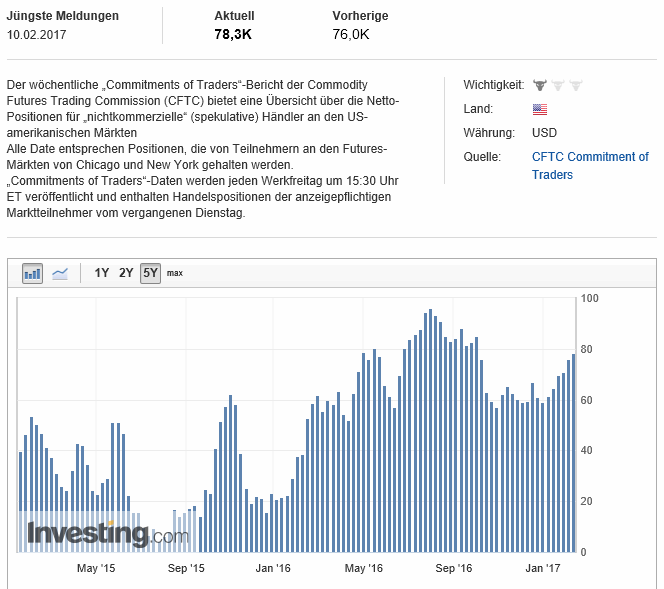Select the 1Y chart range

point(102,273)
